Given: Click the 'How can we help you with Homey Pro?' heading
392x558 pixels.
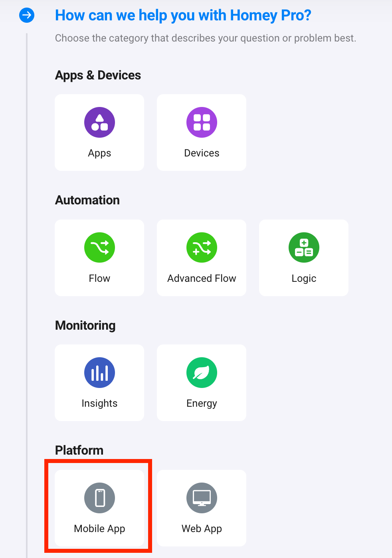Looking at the screenshot, I should point(183,16).
